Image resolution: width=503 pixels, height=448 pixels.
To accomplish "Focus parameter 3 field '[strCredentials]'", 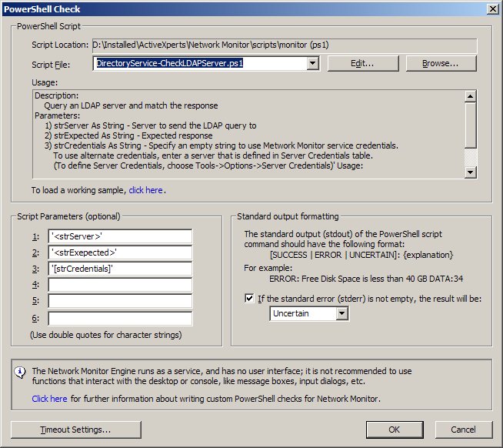I will coord(120,269).
